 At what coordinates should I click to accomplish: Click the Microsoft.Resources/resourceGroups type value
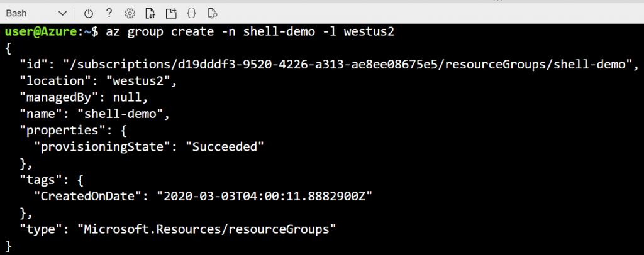click(x=207, y=229)
